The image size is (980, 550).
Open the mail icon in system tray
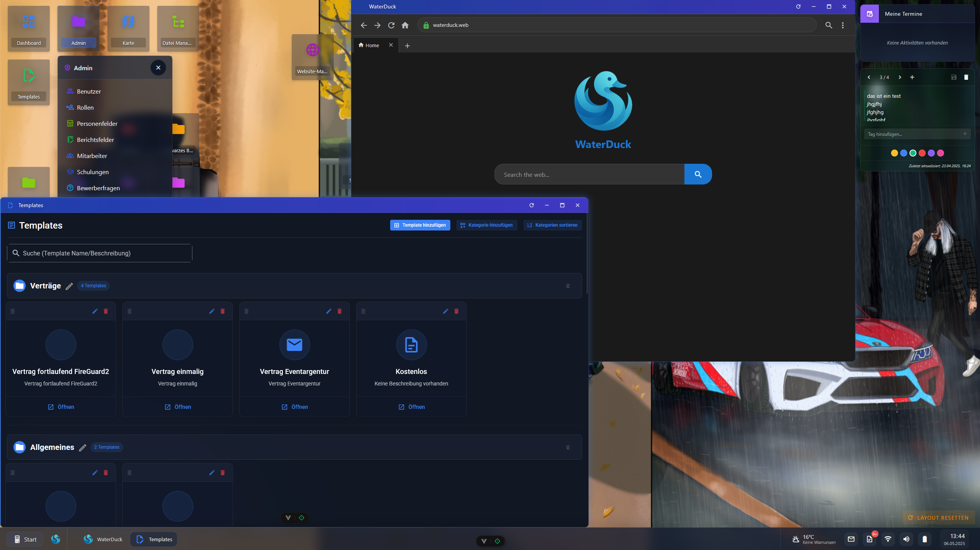[851, 539]
